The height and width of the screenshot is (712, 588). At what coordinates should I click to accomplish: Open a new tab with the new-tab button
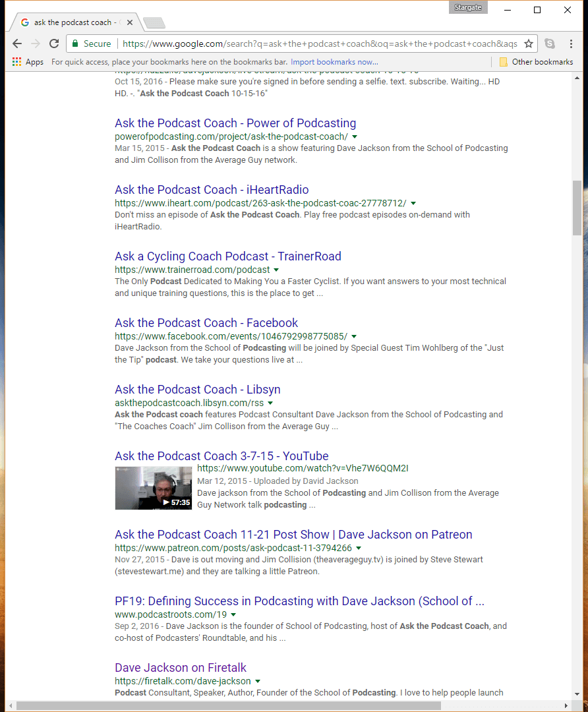[x=154, y=23]
